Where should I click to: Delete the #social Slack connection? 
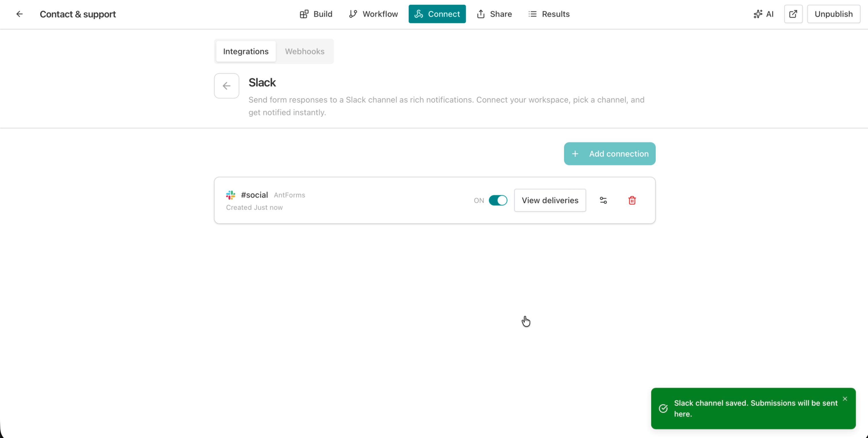click(x=632, y=200)
